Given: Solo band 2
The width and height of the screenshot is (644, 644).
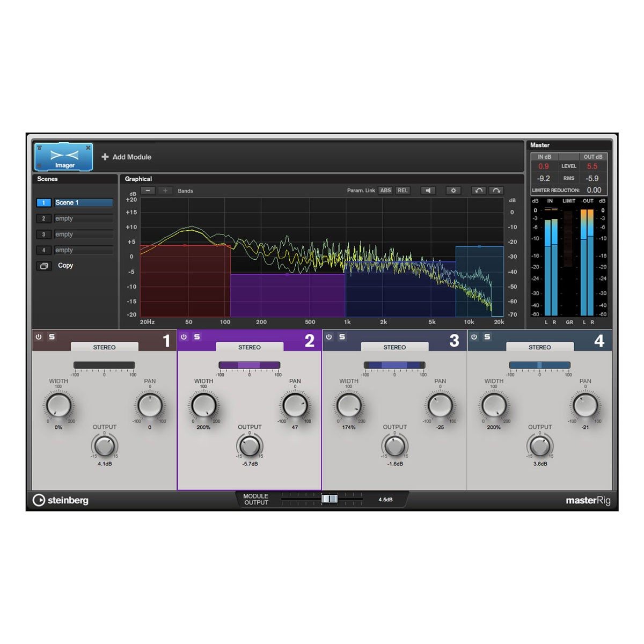Looking at the screenshot, I should coord(197,337).
